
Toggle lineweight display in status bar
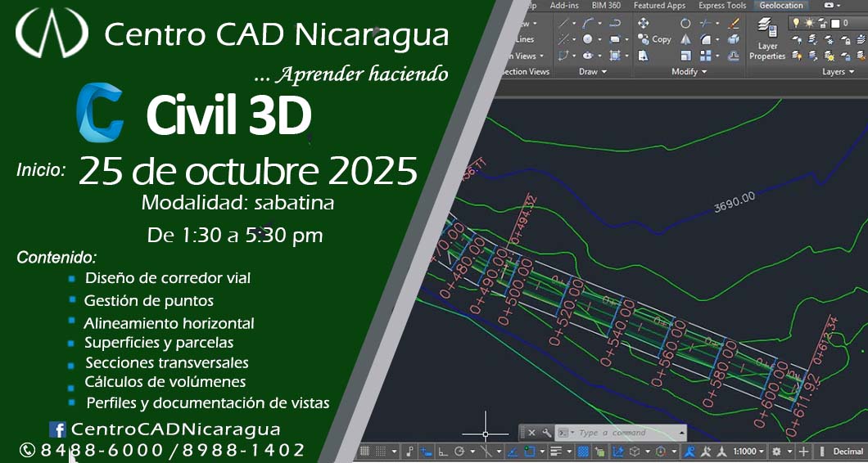coord(557,452)
